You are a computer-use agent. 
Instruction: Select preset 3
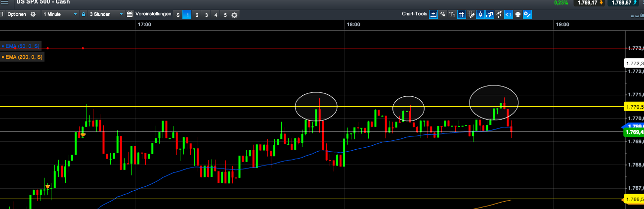[206, 15]
